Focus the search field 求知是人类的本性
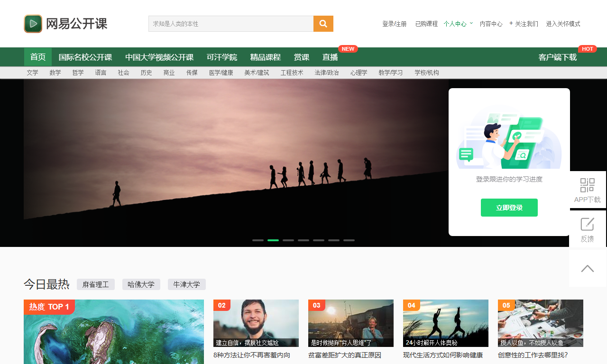Screen dimensions: 607x364 (231, 24)
